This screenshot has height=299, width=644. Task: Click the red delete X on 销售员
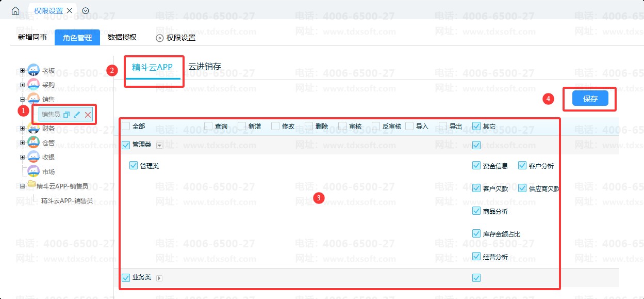[88, 115]
